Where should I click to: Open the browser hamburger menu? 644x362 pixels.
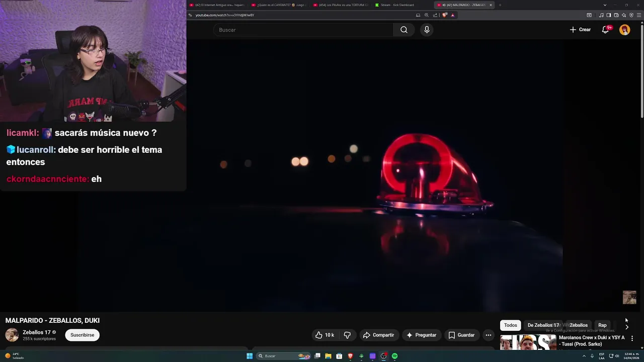point(639,15)
